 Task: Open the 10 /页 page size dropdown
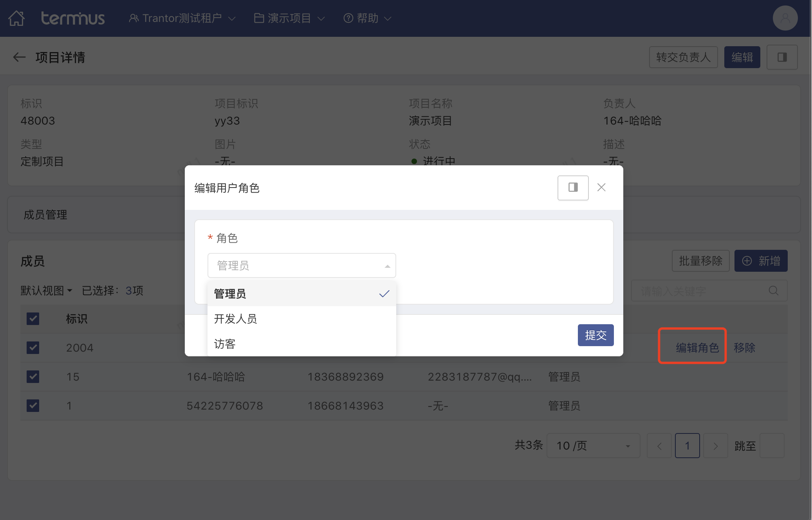(593, 446)
